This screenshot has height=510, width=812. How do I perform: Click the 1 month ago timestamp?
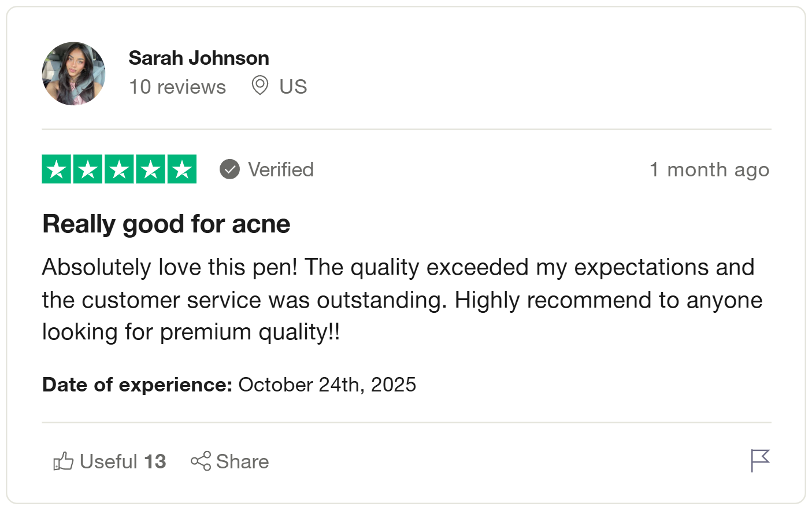[709, 169]
